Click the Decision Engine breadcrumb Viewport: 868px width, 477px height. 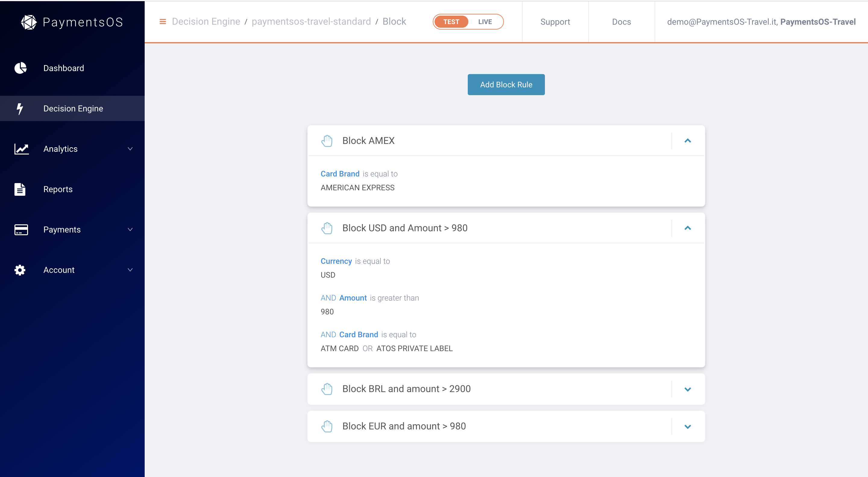(x=206, y=22)
